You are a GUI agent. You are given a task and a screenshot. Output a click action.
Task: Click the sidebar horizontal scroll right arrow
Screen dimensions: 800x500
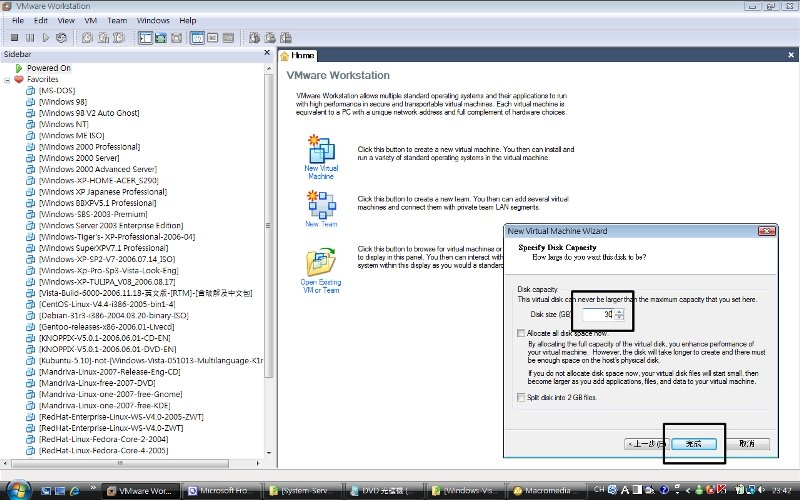(x=258, y=463)
